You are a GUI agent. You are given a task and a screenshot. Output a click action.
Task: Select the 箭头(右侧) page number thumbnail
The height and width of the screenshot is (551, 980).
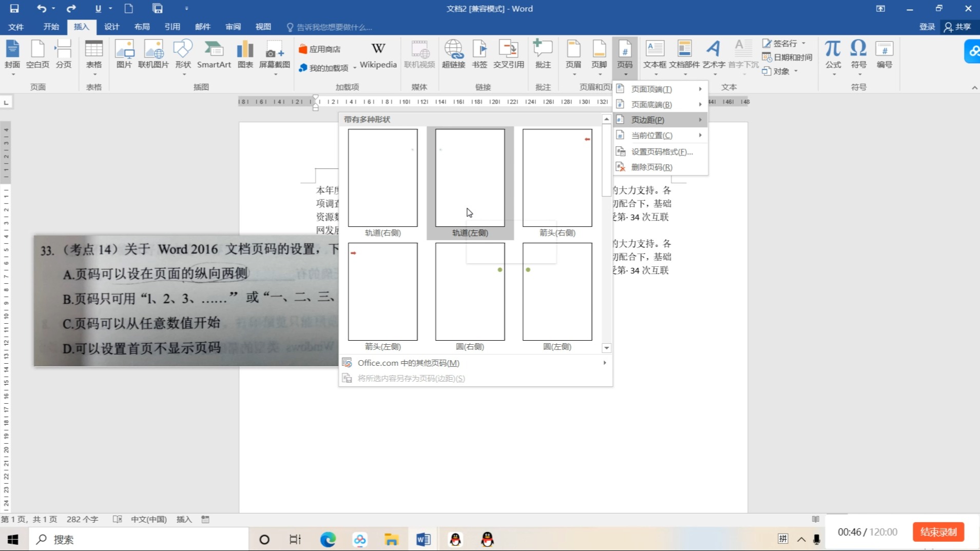557,183
